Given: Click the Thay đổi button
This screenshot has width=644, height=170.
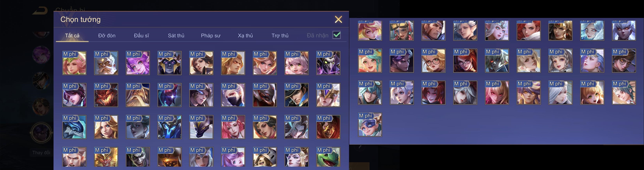Looking at the screenshot, I should click(41, 152).
